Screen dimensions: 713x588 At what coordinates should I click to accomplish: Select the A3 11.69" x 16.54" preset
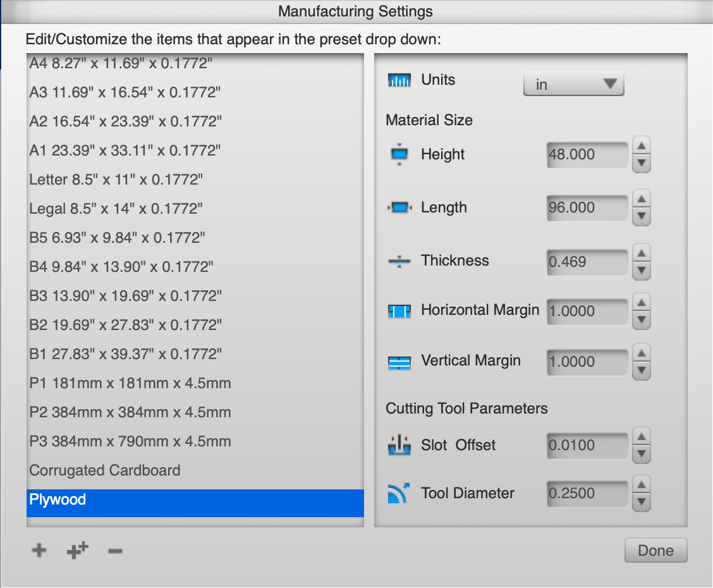pyautogui.click(x=195, y=92)
